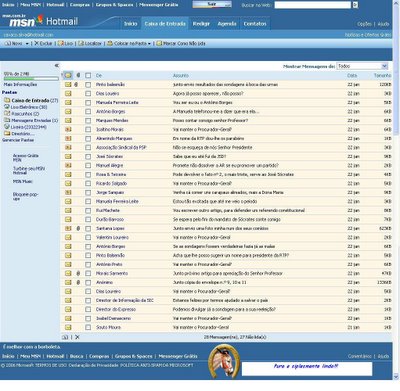Image resolution: width=400 pixels, height=391 pixels.
Task: Click the vertical scrollbar of the page
Action: (396, 190)
